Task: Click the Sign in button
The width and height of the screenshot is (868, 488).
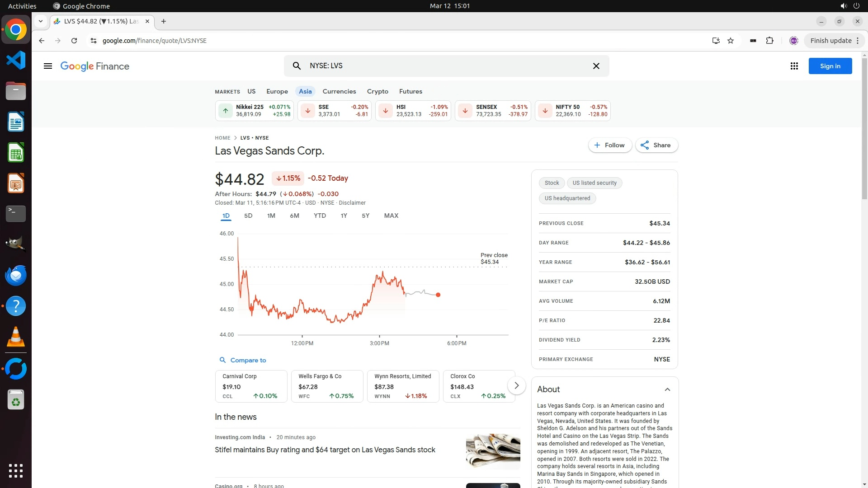Action: (830, 66)
